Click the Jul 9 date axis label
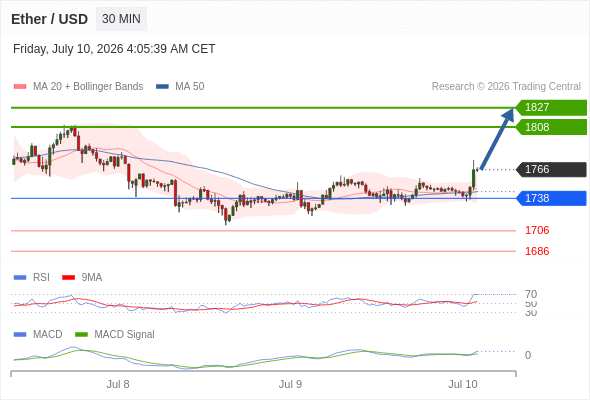Viewport: 590px width, 400px height. [x=290, y=384]
